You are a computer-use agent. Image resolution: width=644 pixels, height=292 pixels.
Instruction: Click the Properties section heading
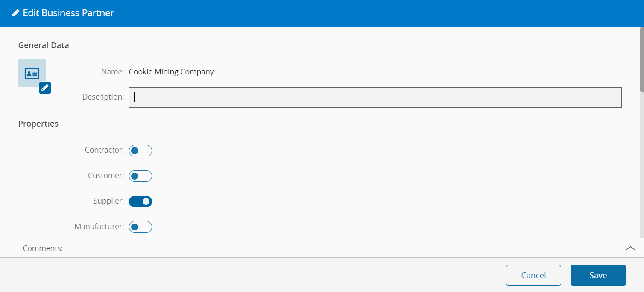pos(38,124)
